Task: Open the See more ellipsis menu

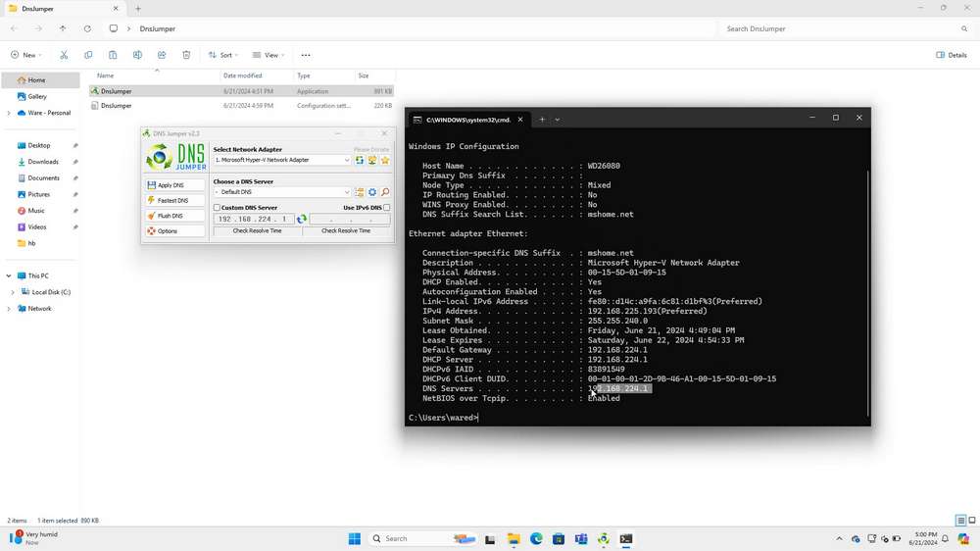Action: [306, 55]
